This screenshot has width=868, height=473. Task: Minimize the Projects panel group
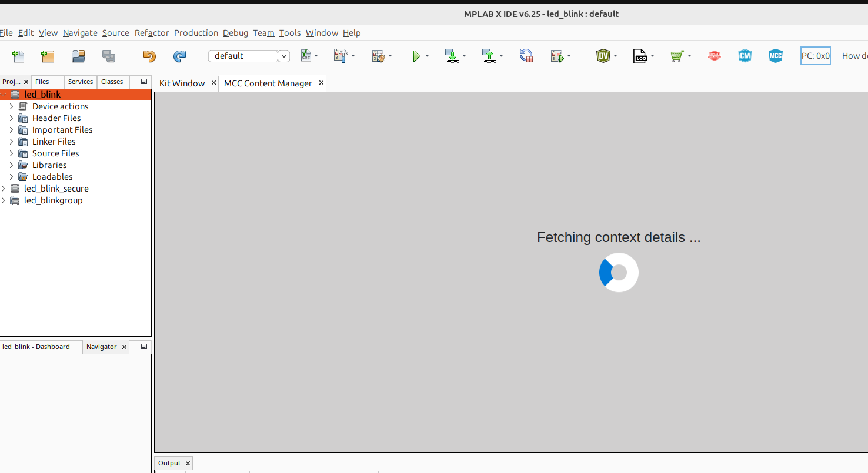pyautogui.click(x=144, y=82)
